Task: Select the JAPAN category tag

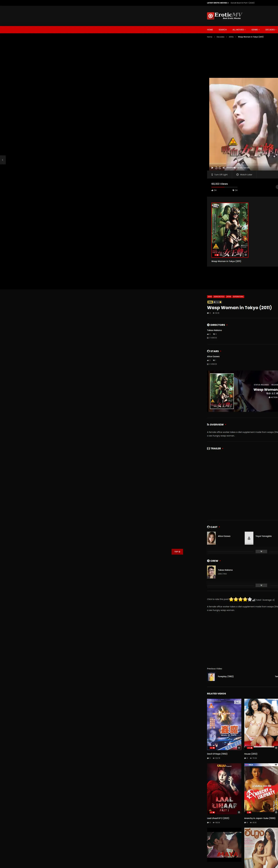Action: pyautogui.click(x=229, y=297)
